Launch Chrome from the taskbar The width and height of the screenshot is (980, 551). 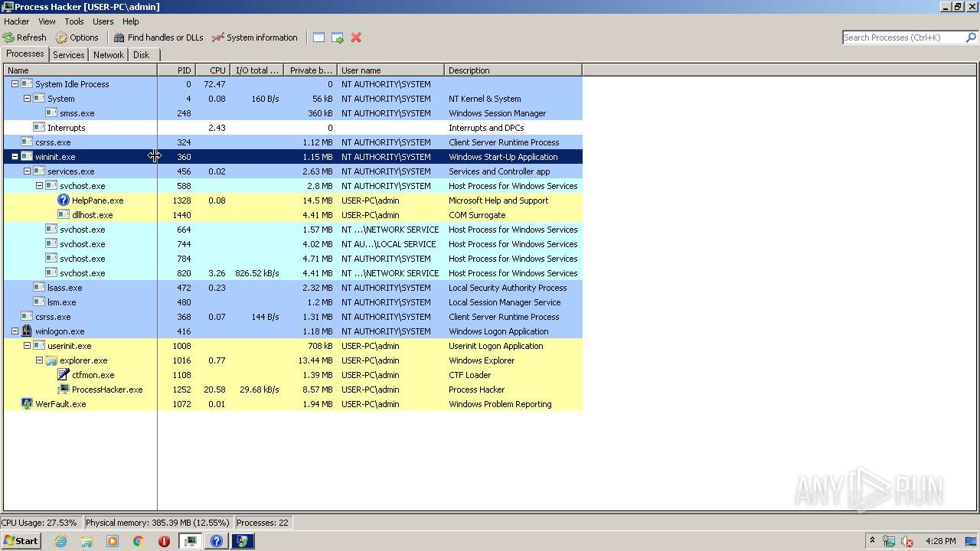(138, 541)
